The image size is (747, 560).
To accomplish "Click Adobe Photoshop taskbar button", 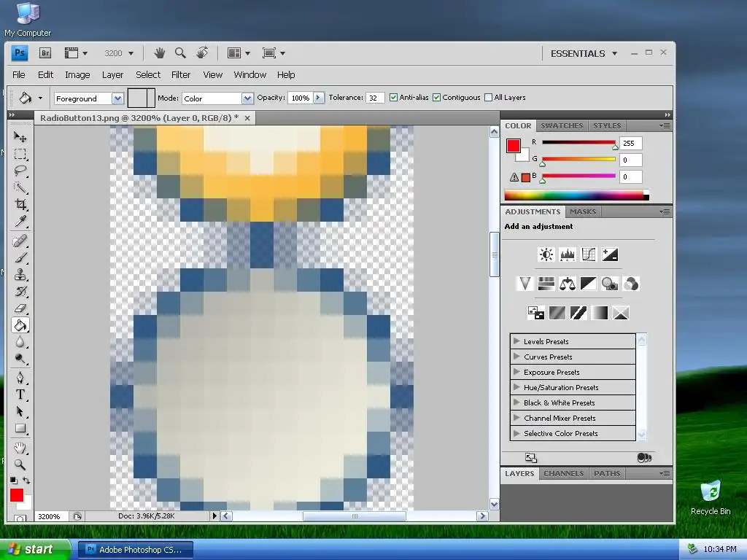I will (x=135, y=550).
